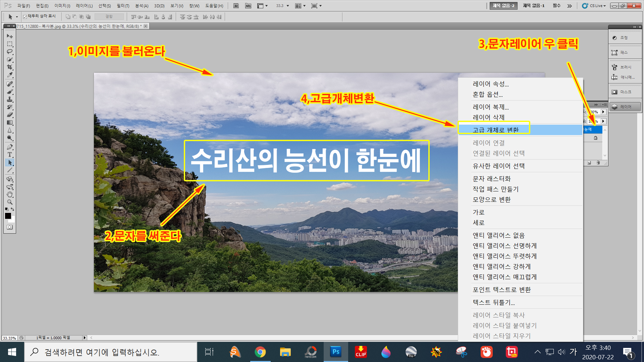Click the black foreground color swatch
The width and height of the screenshot is (644, 362).
[x=8, y=216]
